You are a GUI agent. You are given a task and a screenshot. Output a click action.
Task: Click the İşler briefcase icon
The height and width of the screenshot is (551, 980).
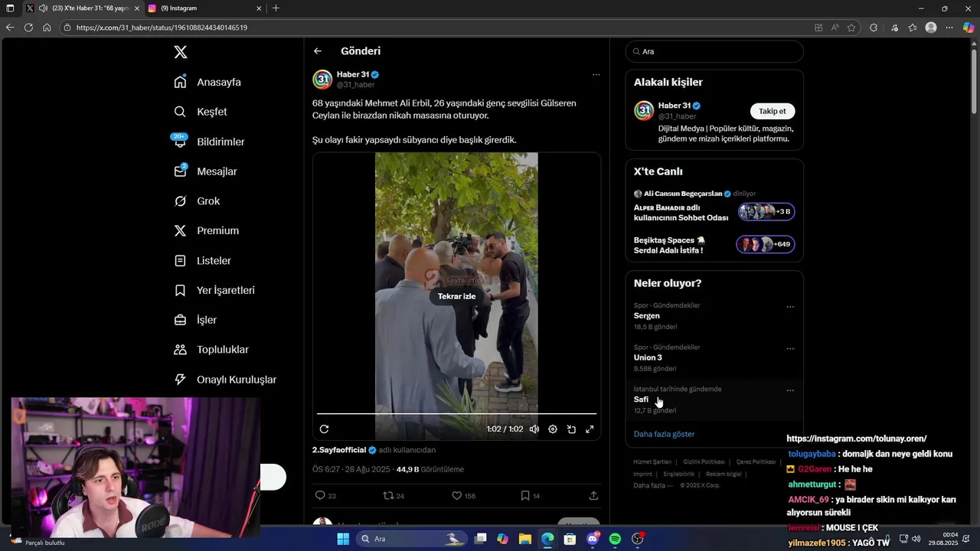click(180, 320)
